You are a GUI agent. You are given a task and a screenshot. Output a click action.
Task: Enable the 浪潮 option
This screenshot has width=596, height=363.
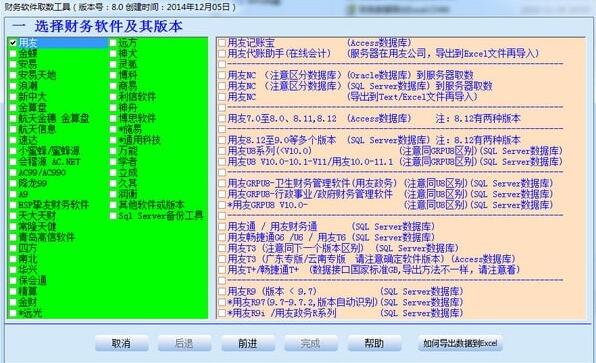[13, 86]
